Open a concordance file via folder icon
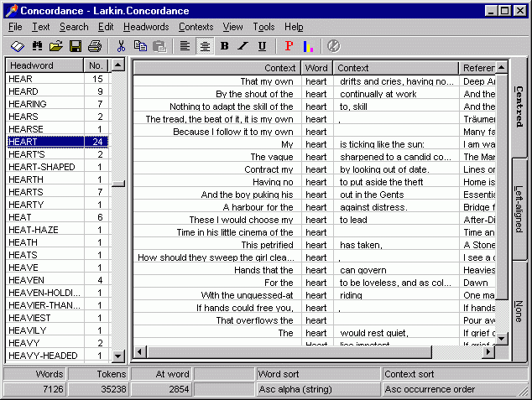Screen dimensions: 532x400 (56, 46)
